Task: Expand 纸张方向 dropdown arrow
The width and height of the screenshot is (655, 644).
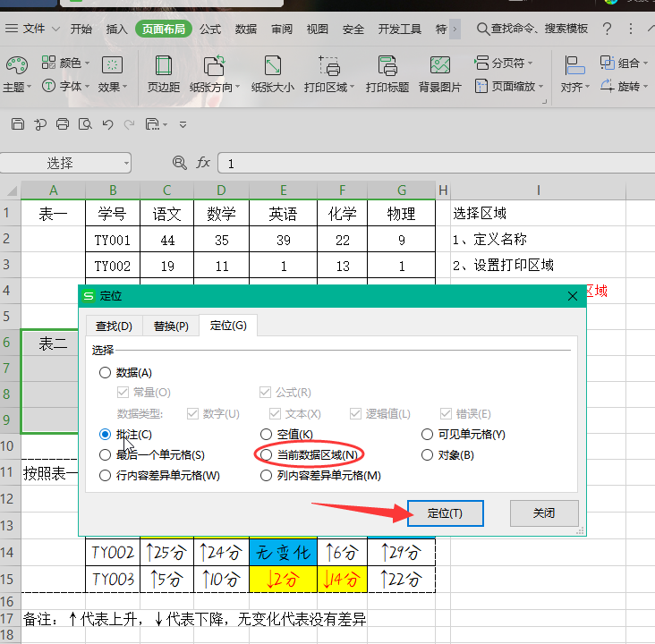Action: tap(238, 87)
